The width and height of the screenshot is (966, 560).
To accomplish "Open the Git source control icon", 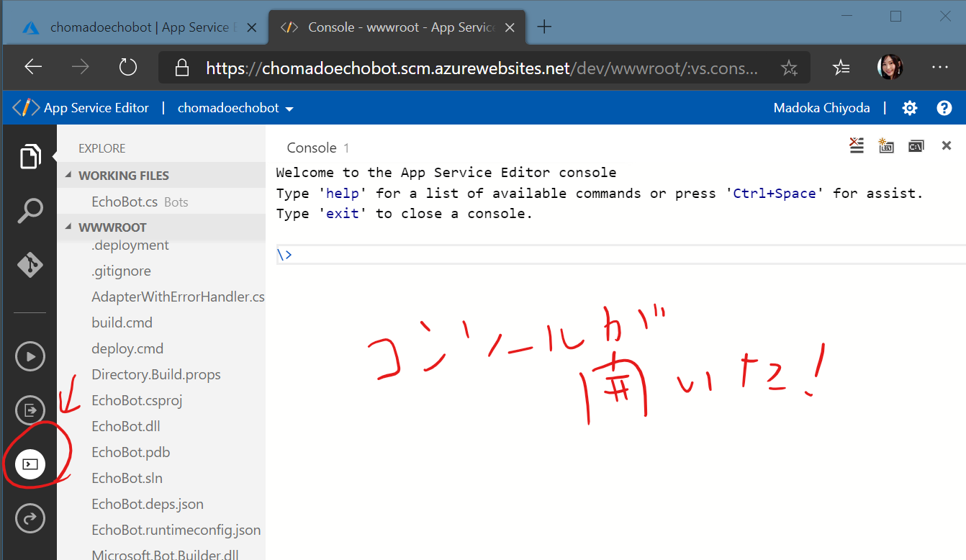I will pos(30,265).
